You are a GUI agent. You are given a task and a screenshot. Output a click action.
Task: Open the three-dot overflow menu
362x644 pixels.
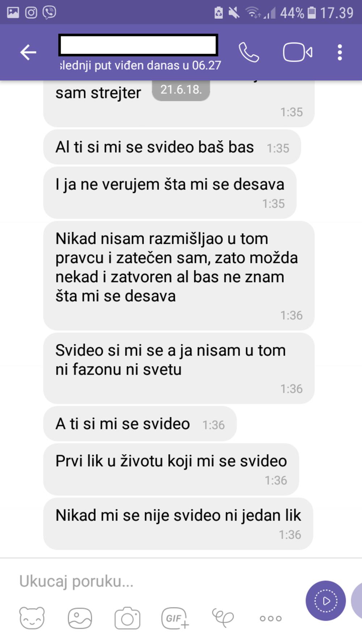coord(340,53)
